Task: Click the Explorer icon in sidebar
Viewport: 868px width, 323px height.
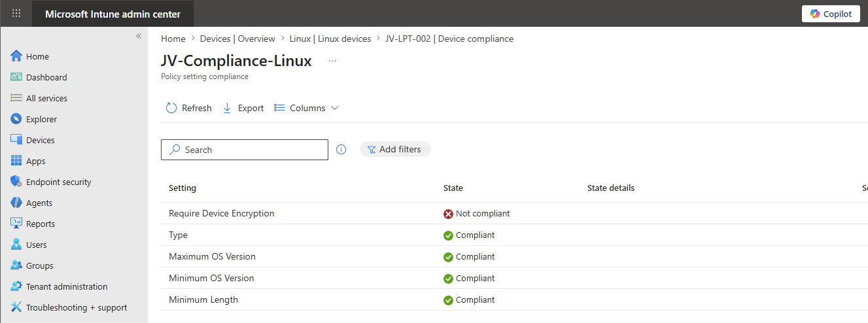Action: coord(16,119)
